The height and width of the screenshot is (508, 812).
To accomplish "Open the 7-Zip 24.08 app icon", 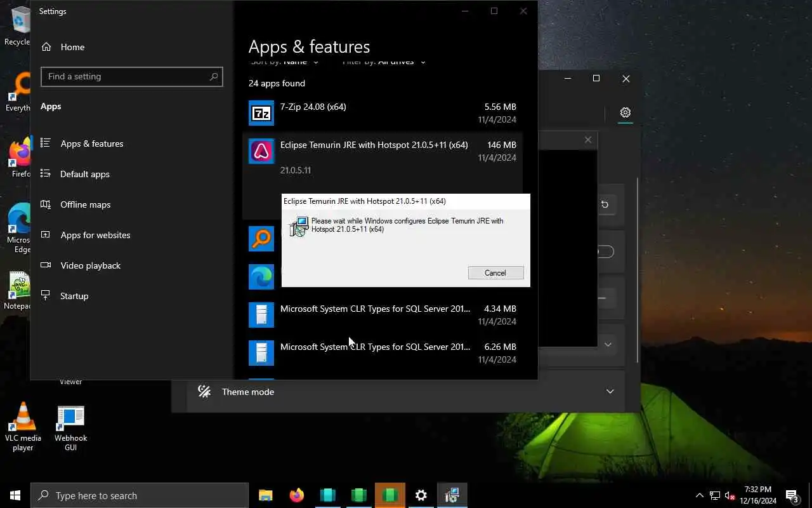I will click(x=261, y=113).
